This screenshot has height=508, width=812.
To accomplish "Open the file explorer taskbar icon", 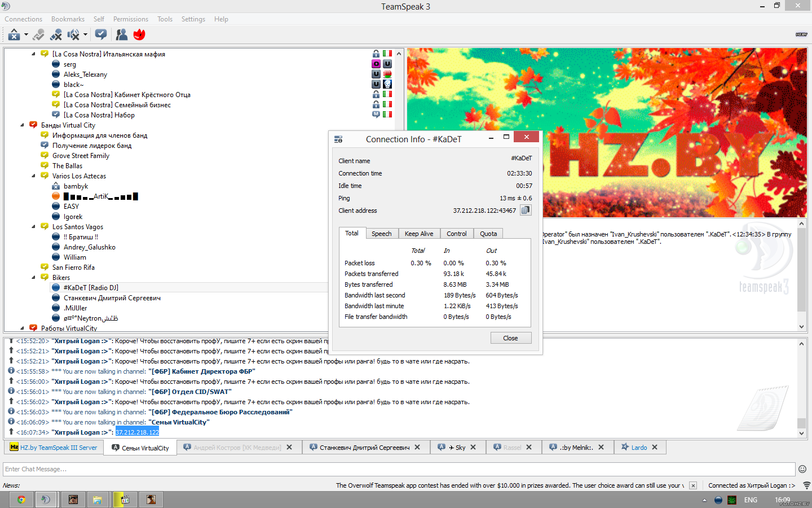I will (x=98, y=500).
